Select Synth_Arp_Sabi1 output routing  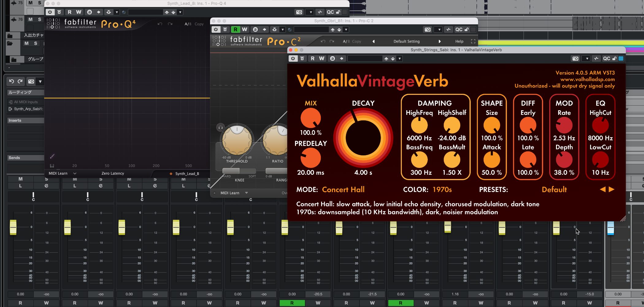[x=26, y=109]
